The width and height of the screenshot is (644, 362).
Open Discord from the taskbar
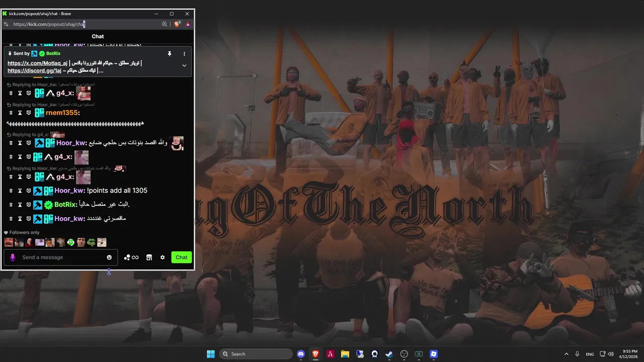[301, 354]
